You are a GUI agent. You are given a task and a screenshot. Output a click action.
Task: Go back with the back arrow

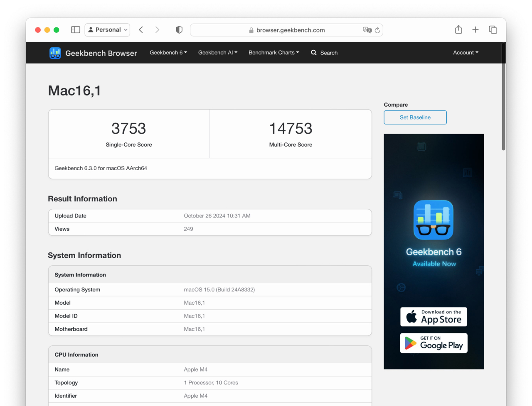[x=141, y=30]
